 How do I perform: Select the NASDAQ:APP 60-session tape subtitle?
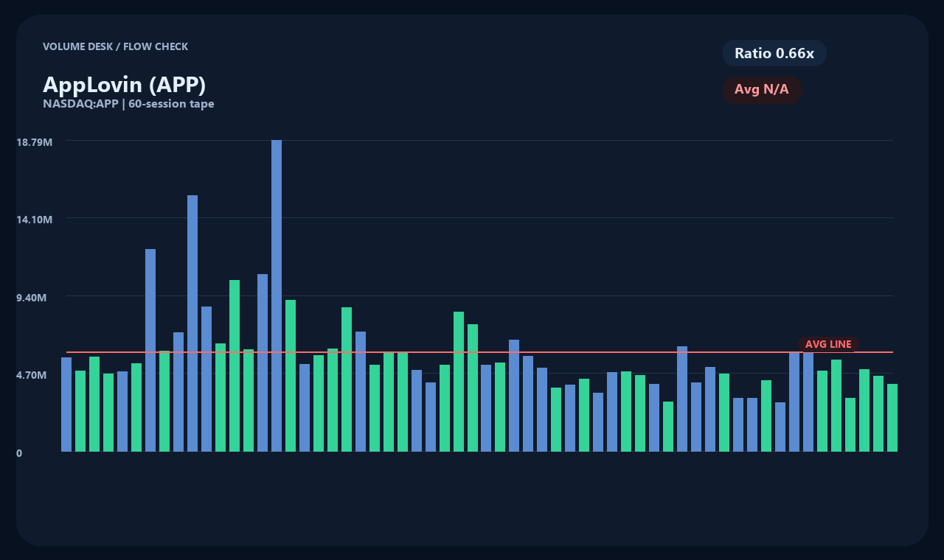tap(128, 104)
